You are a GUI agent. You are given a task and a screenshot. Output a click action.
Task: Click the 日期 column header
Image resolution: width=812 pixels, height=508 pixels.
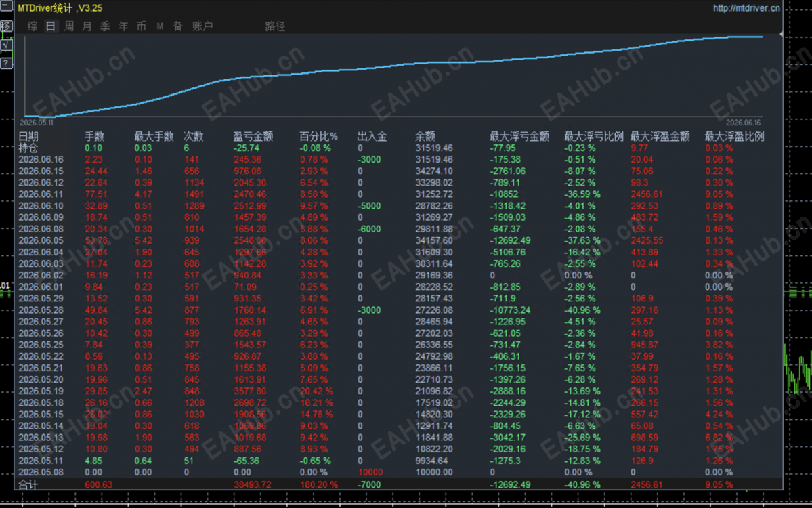tap(28, 136)
